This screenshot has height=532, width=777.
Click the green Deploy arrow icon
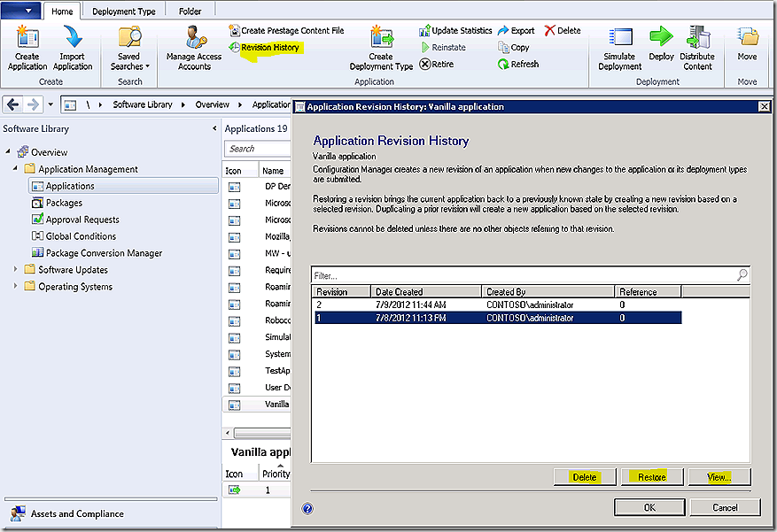coord(661,37)
